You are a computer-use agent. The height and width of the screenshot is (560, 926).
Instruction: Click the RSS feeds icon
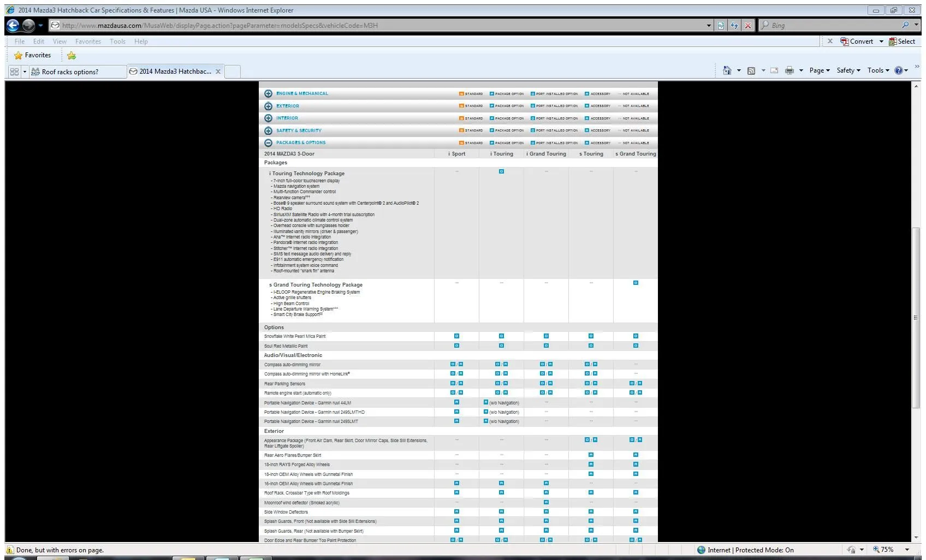[x=751, y=70]
